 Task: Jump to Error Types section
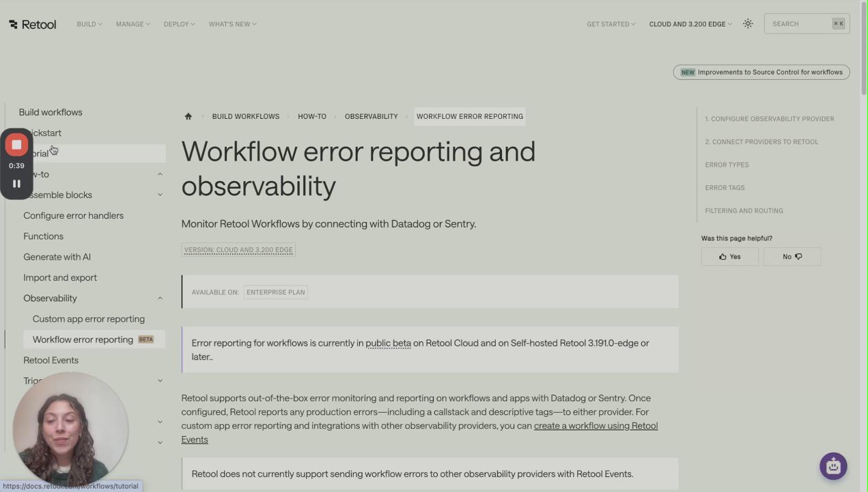point(727,165)
